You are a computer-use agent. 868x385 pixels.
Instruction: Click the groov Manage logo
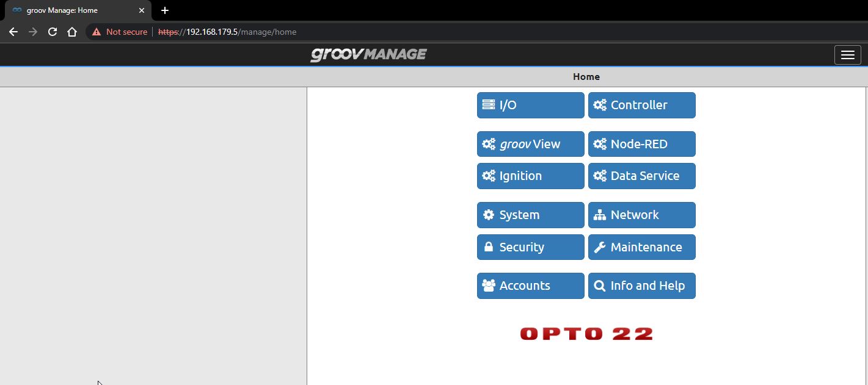(368, 54)
